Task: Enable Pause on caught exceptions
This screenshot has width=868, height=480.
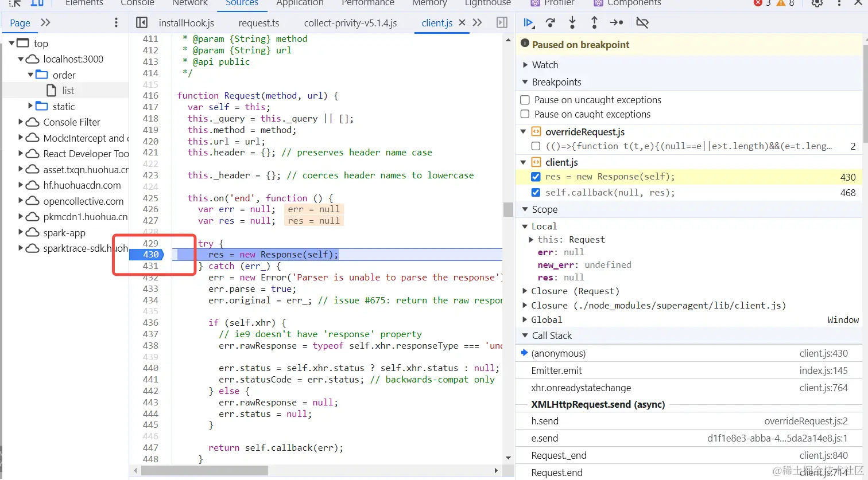Action: click(525, 114)
